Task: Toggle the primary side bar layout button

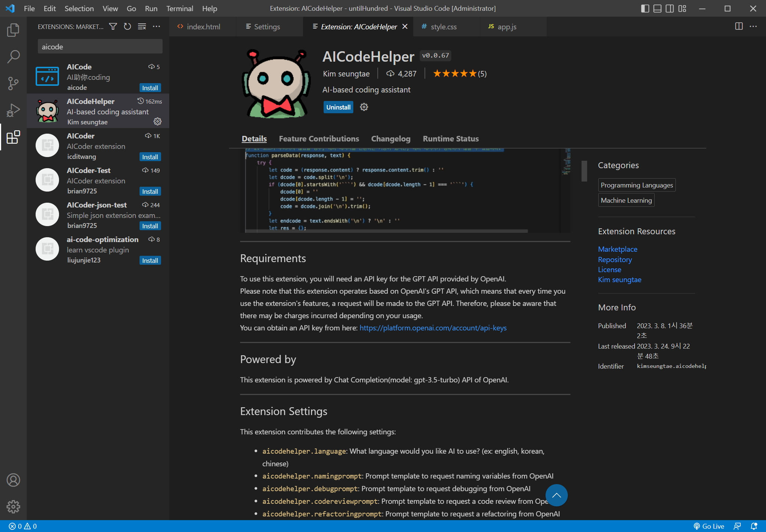Action: tap(645, 9)
